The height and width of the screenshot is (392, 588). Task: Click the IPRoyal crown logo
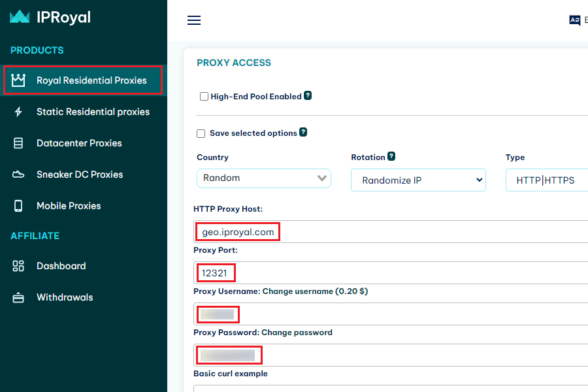(20, 17)
